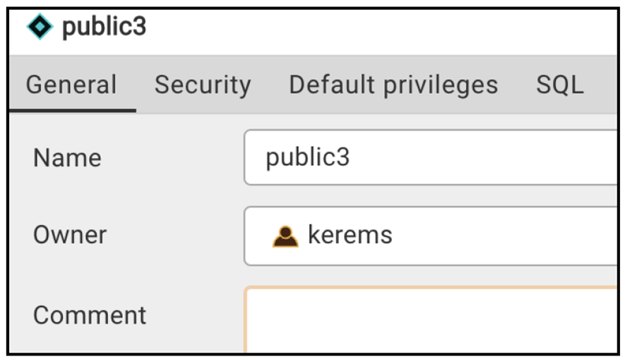The height and width of the screenshot is (364, 630).
Task: Focus the Name field containing public3
Action: point(430,157)
